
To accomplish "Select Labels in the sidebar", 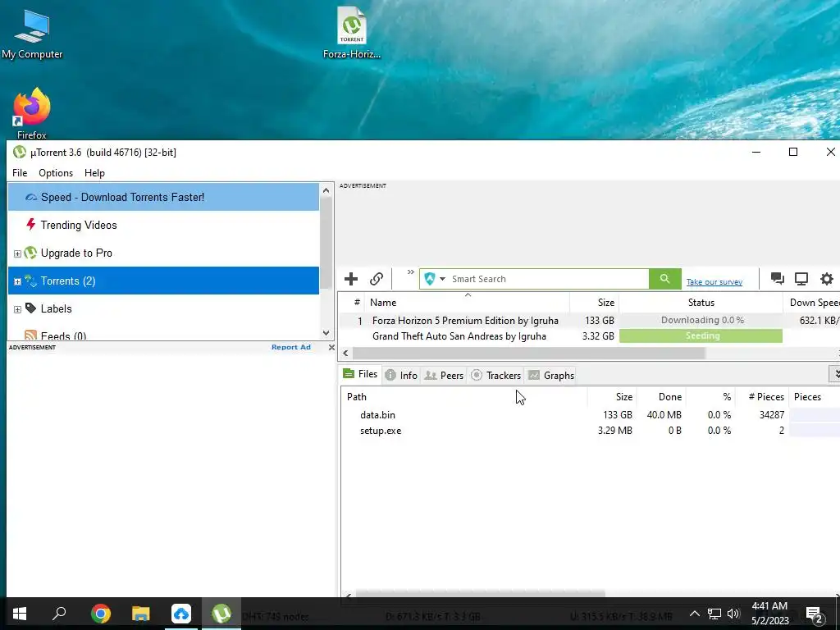I will pos(163,308).
